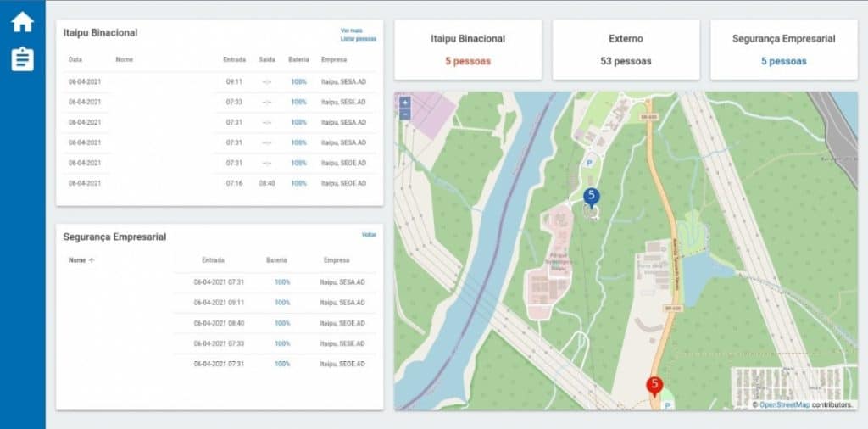Click the Empresa header in Segurança Empresarial table
The height and width of the screenshot is (429, 868).
click(x=337, y=260)
